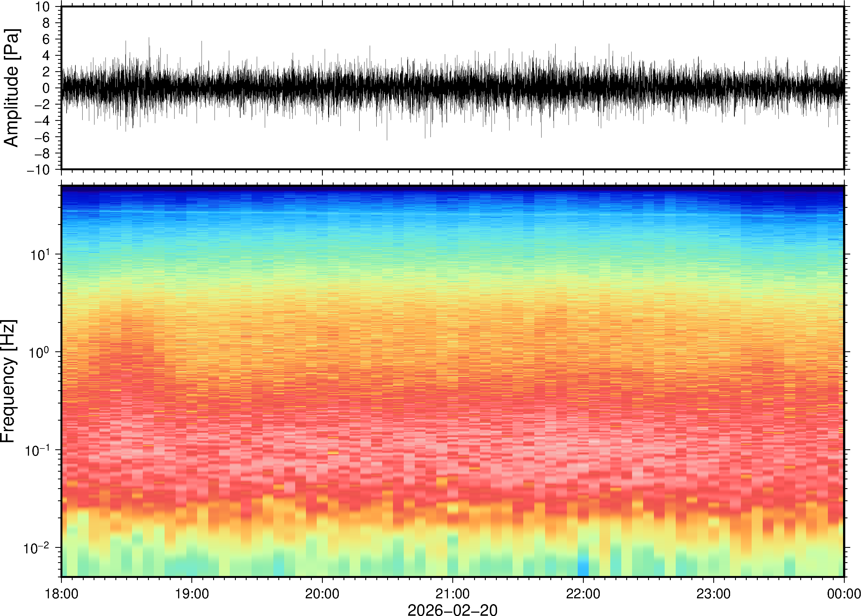Select the 20:00 time tick label

pyautogui.click(x=322, y=594)
